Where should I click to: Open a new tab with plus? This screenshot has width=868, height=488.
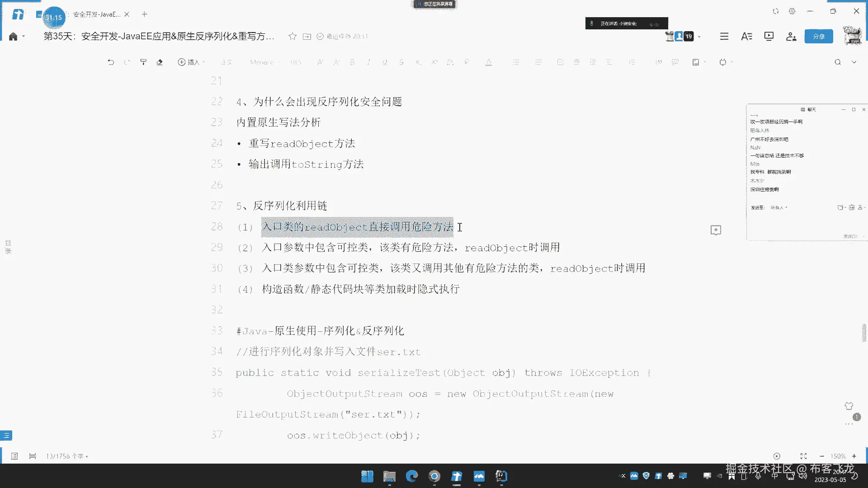tap(145, 14)
